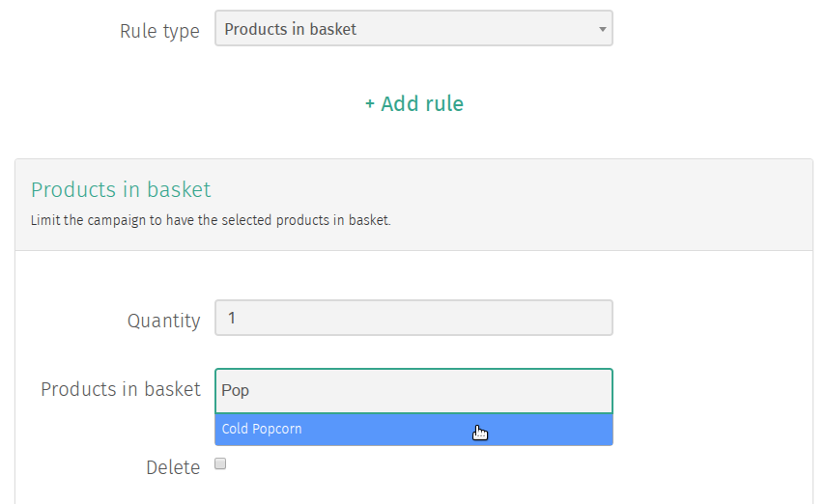Select 'Products in basket' text in Rule type
Viewport: 826px width, 504px height.
pyautogui.click(x=290, y=29)
